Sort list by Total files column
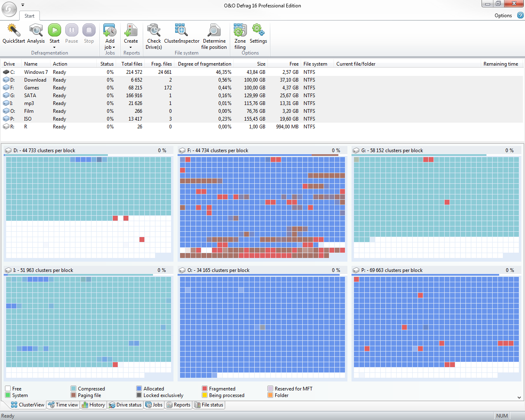The height and width of the screenshot is (420, 525). click(x=131, y=64)
